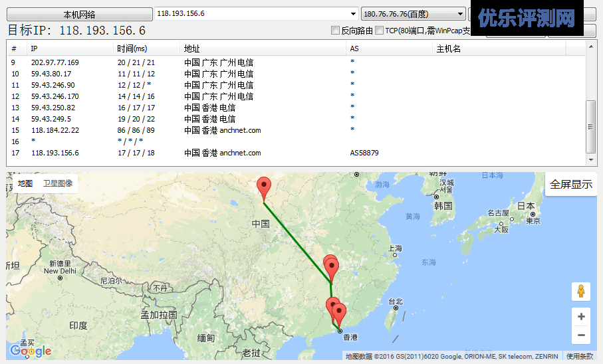Click the 台北 city label on map
Viewport: 603px width, 364px height.
click(396, 302)
